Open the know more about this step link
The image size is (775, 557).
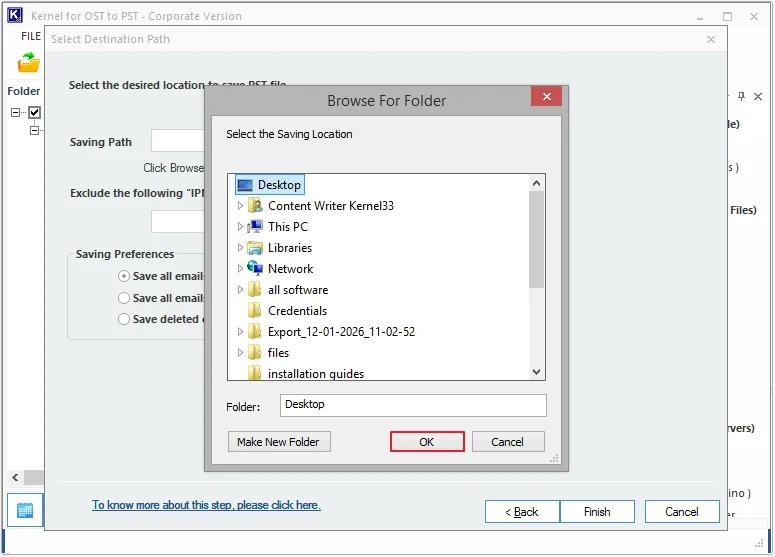[x=206, y=505]
